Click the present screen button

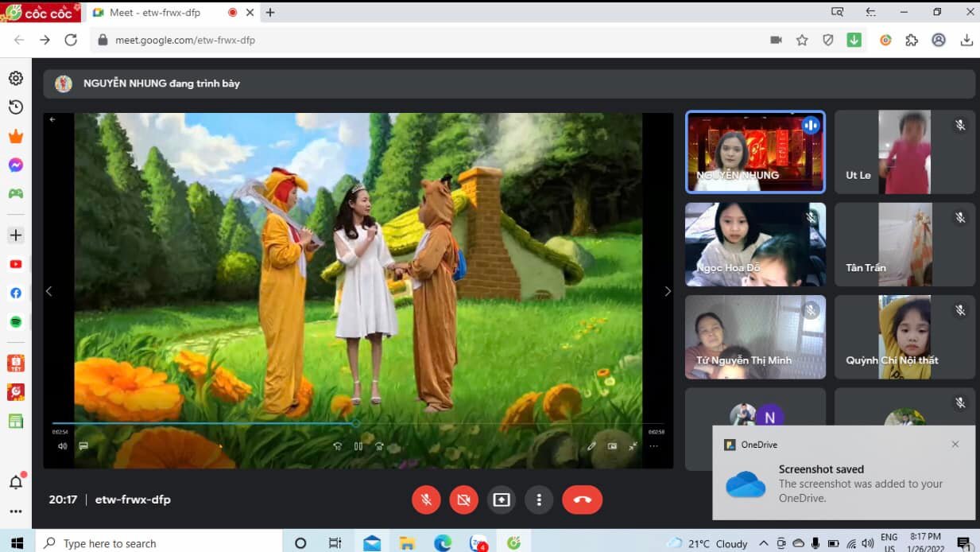pos(501,500)
